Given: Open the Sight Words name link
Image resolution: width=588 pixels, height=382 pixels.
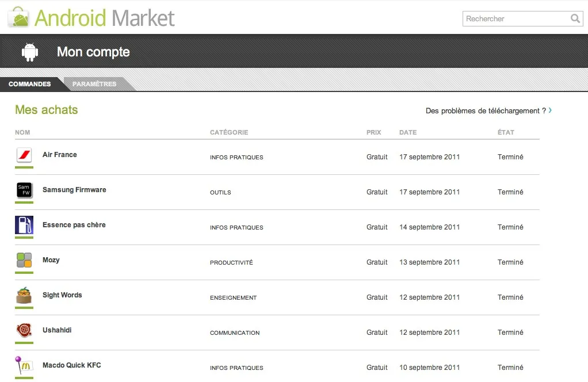Looking at the screenshot, I should [62, 295].
